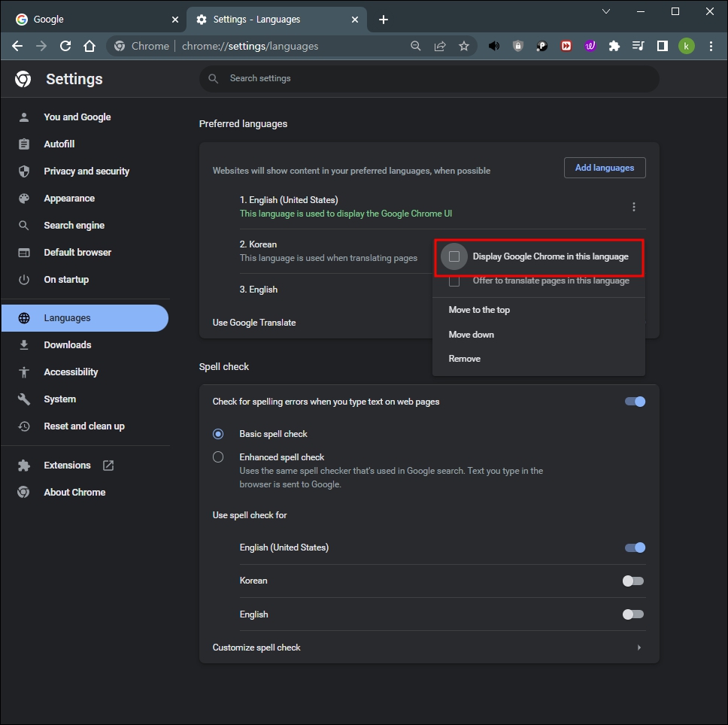This screenshot has height=725, width=728.
Task: Expand Customize spell check
Action: pyautogui.click(x=429, y=648)
